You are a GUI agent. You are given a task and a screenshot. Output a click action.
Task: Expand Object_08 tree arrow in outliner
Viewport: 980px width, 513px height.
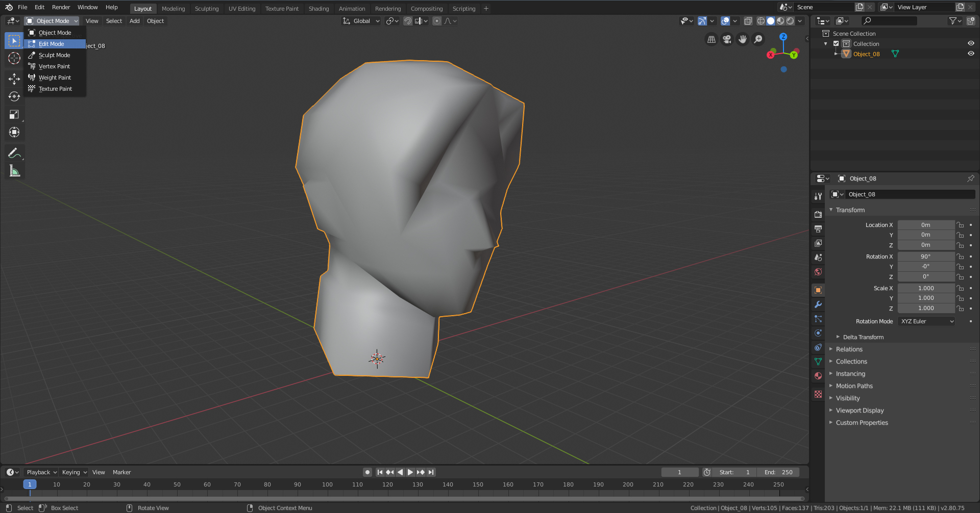point(836,54)
